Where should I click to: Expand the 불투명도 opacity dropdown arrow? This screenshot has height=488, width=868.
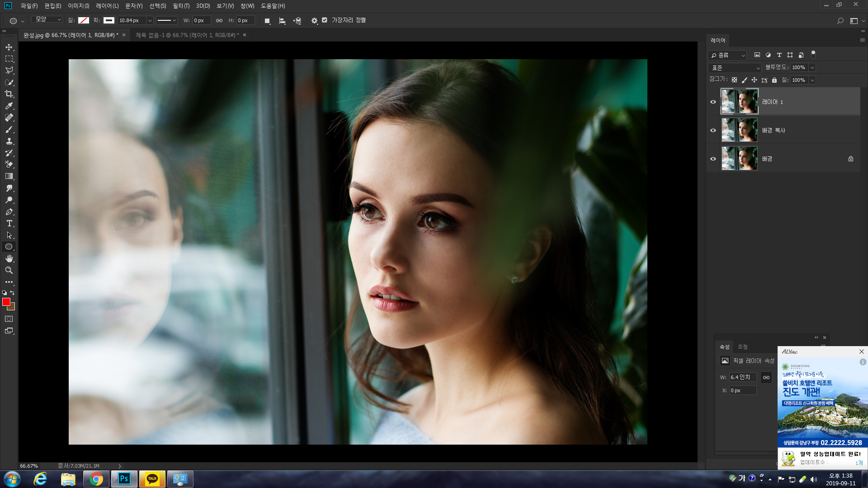pyautogui.click(x=812, y=68)
